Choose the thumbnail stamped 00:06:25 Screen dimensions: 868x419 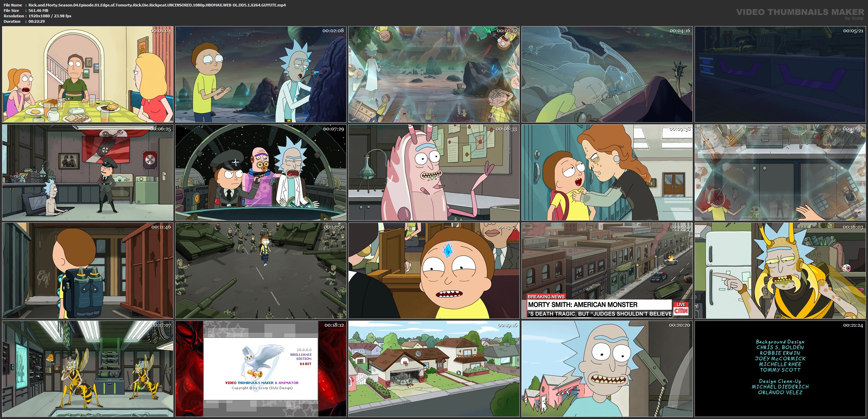pos(88,172)
